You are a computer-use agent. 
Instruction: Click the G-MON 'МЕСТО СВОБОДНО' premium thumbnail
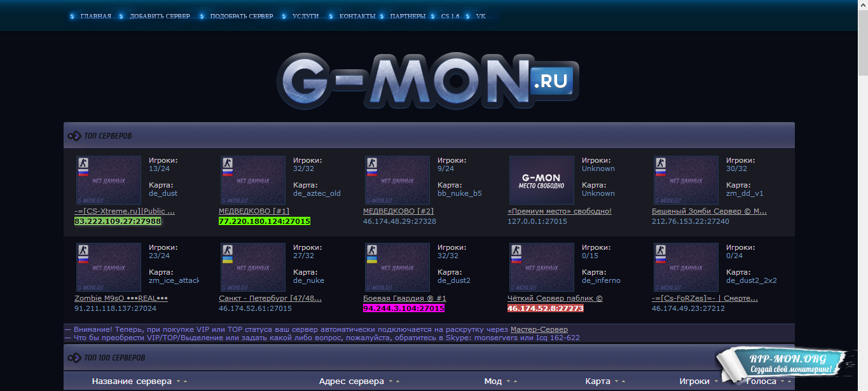pos(542,180)
